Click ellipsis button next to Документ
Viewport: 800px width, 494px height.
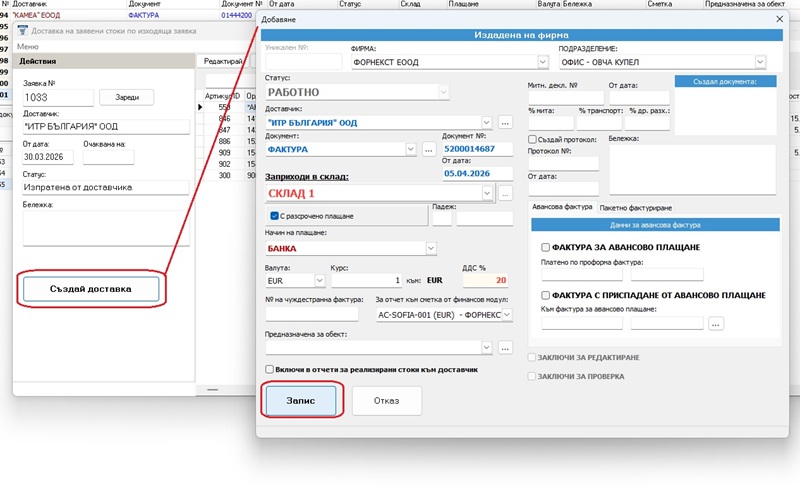[x=429, y=150]
